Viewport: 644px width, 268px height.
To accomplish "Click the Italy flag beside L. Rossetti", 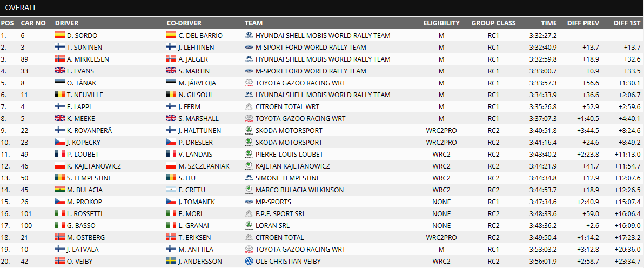I will click(59, 214).
